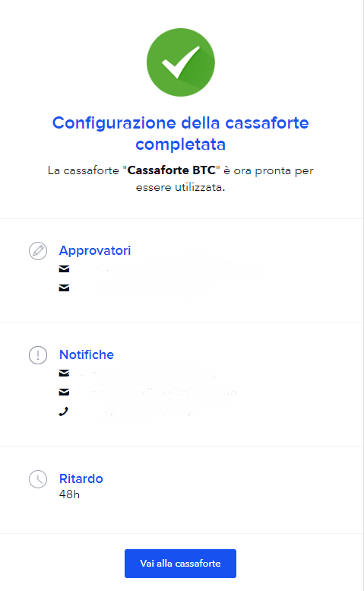
Task: Click first envelope icon under Approvatori
Action: (64, 268)
